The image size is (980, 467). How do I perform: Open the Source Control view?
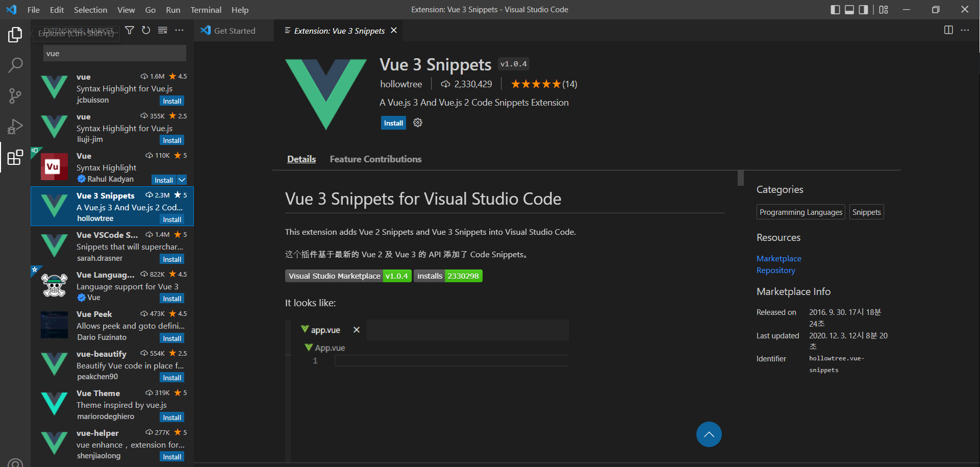(x=15, y=95)
